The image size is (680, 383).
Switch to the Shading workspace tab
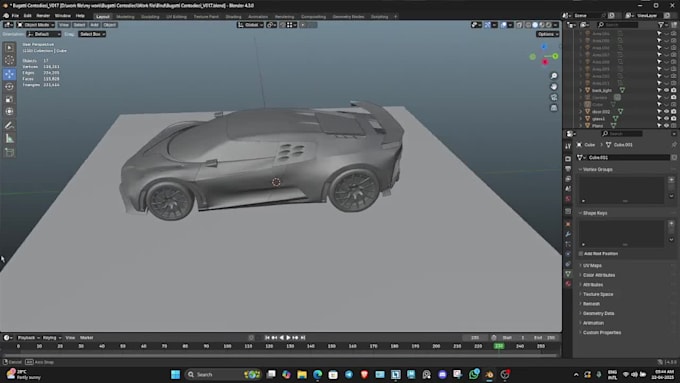tap(233, 16)
